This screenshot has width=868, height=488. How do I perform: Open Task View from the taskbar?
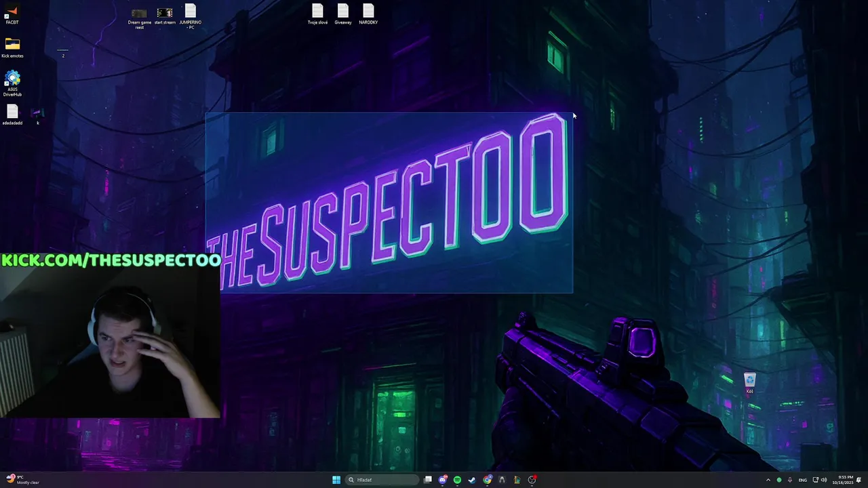click(428, 480)
